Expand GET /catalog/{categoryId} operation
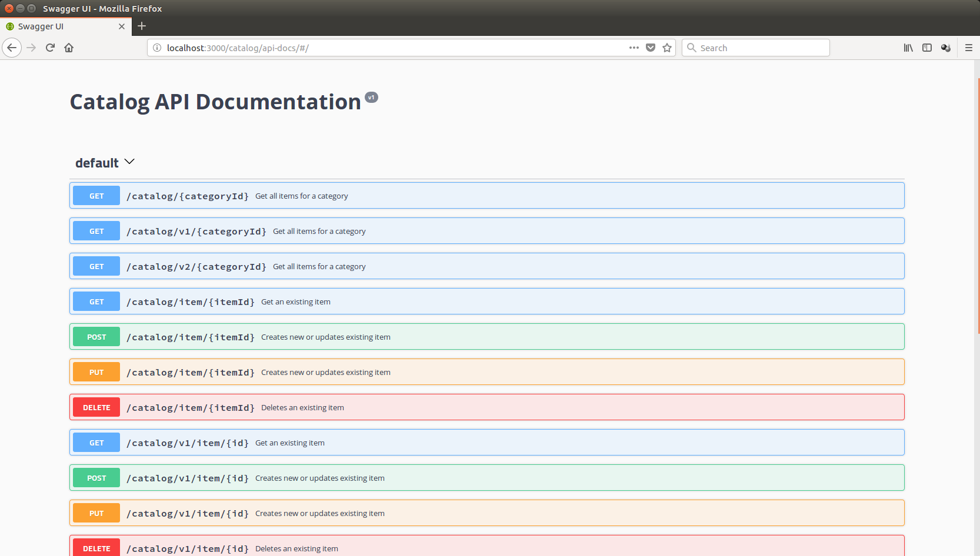 487,196
